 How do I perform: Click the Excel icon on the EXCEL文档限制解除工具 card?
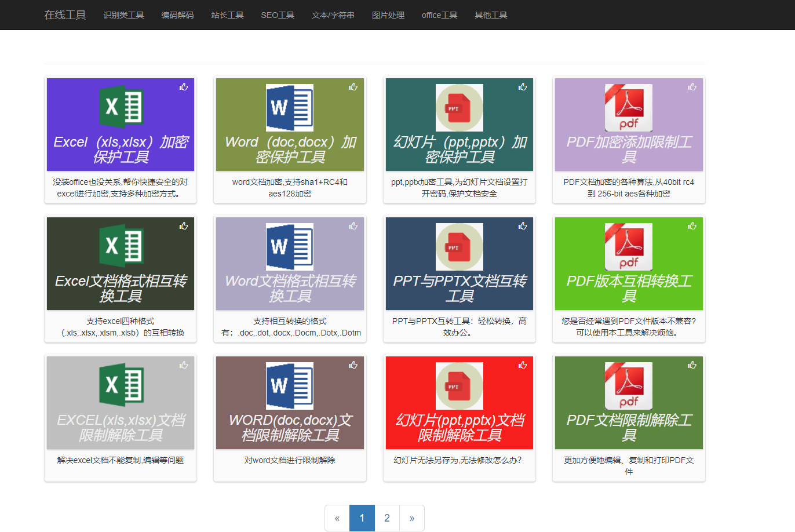coord(121,385)
